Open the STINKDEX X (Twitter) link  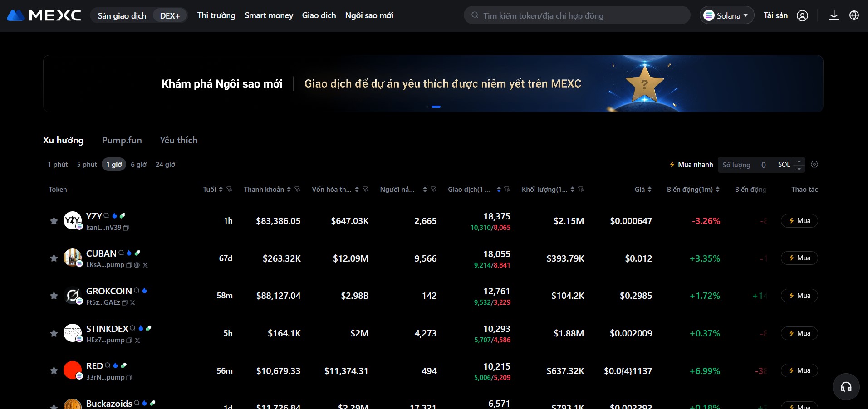(x=137, y=340)
